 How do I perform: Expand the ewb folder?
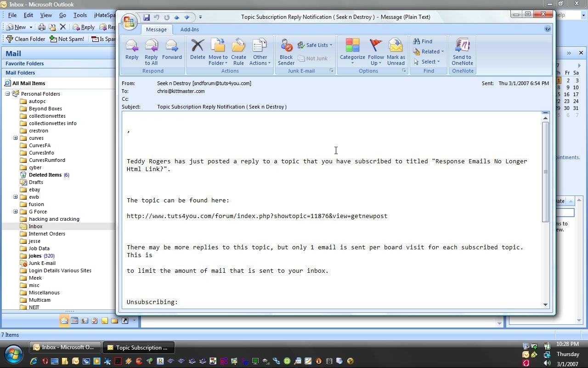point(15,197)
